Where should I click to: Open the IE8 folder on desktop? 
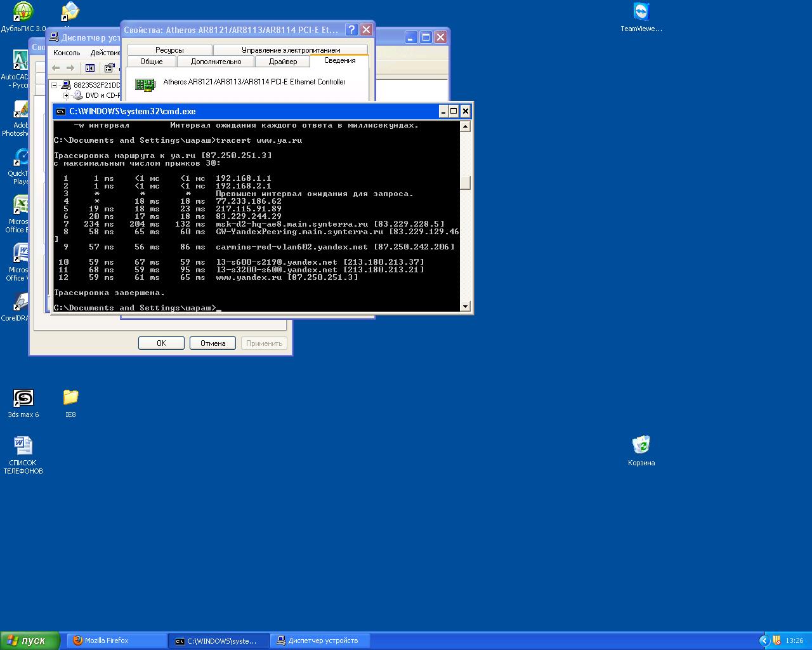click(x=70, y=398)
